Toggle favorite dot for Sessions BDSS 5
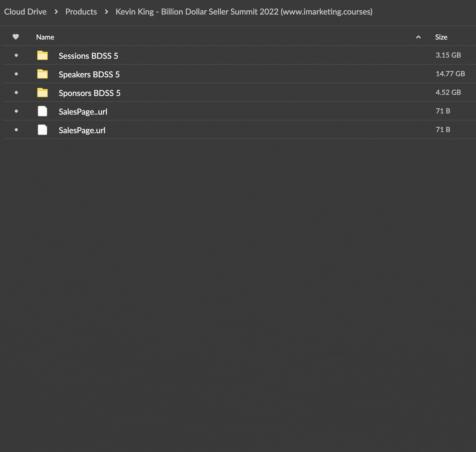476x452 pixels. pos(16,55)
